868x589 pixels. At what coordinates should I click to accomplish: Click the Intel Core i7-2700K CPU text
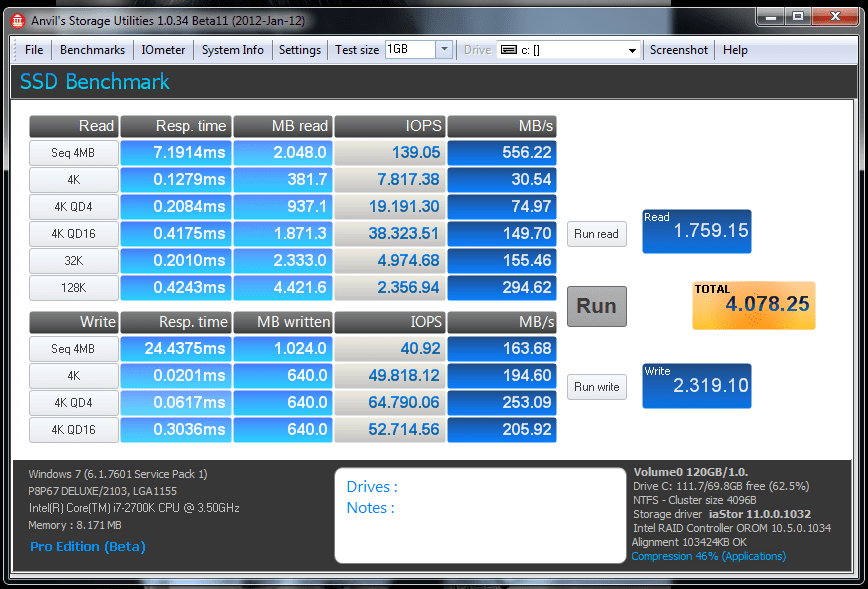134,508
